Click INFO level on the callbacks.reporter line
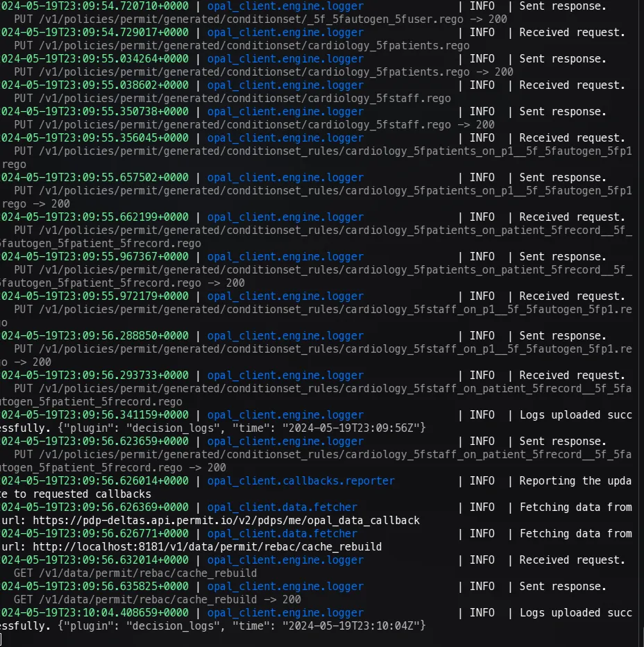 (x=482, y=480)
